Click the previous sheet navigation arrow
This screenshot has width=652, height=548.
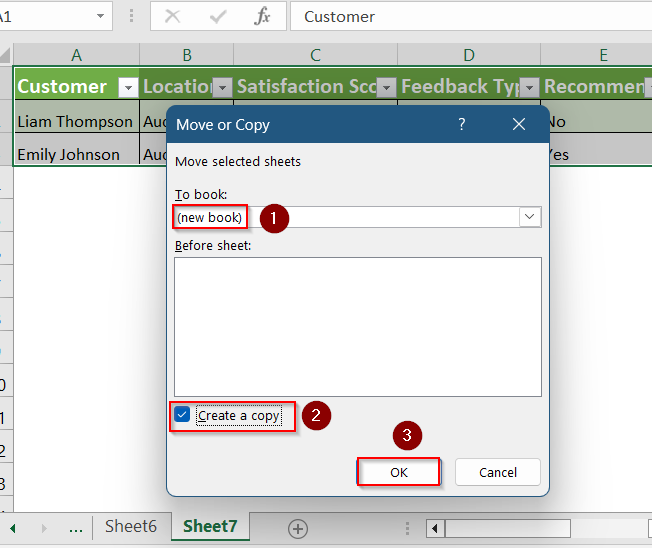[13, 528]
